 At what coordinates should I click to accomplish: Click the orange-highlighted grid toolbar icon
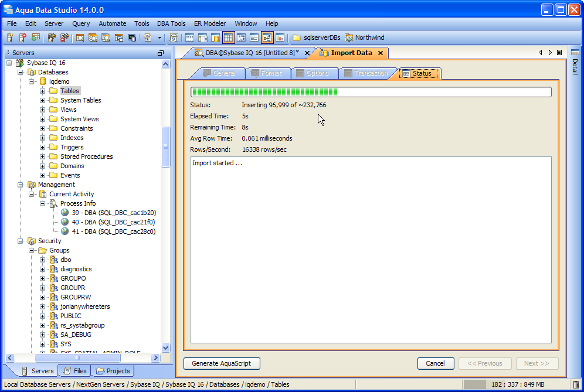[228, 38]
